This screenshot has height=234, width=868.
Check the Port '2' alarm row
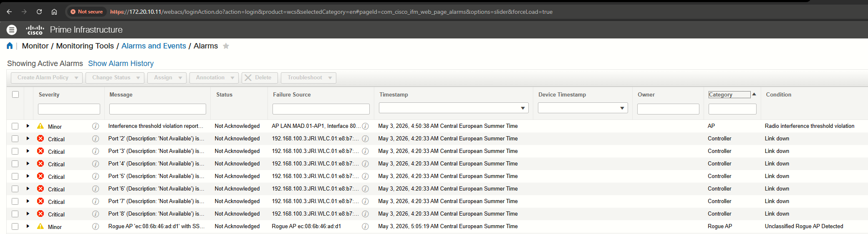point(15,139)
